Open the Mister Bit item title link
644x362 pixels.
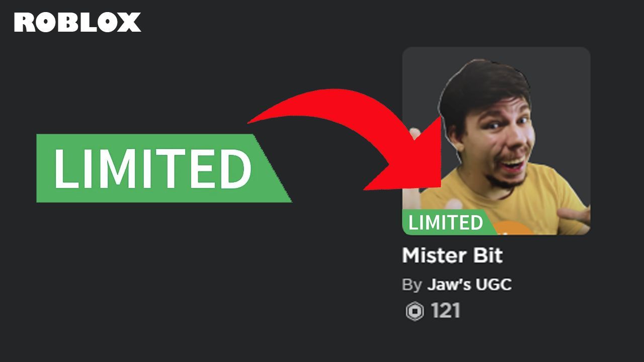[452, 256]
